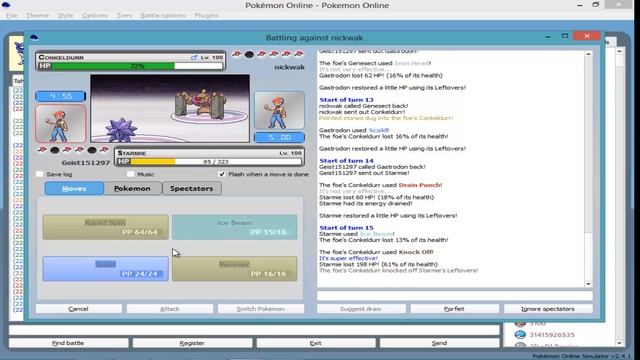
Task: Click Conkeldurr's green HP bar
Action: pyautogui.click(x=113, y=66)
